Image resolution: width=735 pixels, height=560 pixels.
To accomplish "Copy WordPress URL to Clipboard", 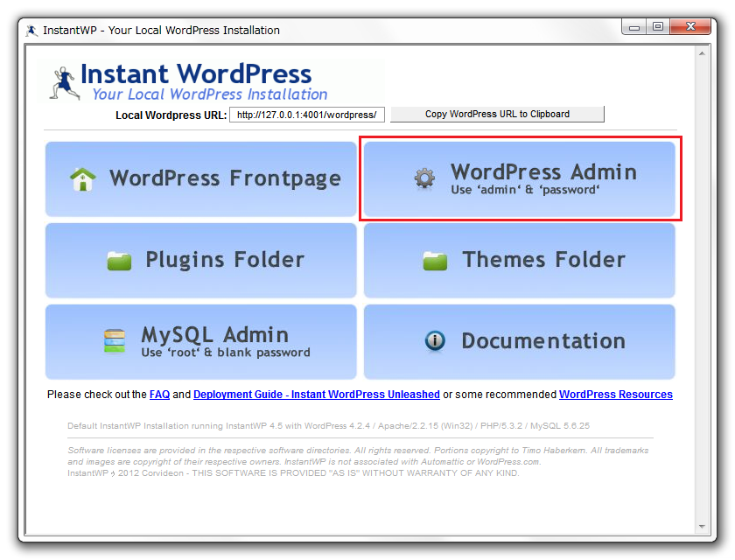I will (x=497, y=115).
